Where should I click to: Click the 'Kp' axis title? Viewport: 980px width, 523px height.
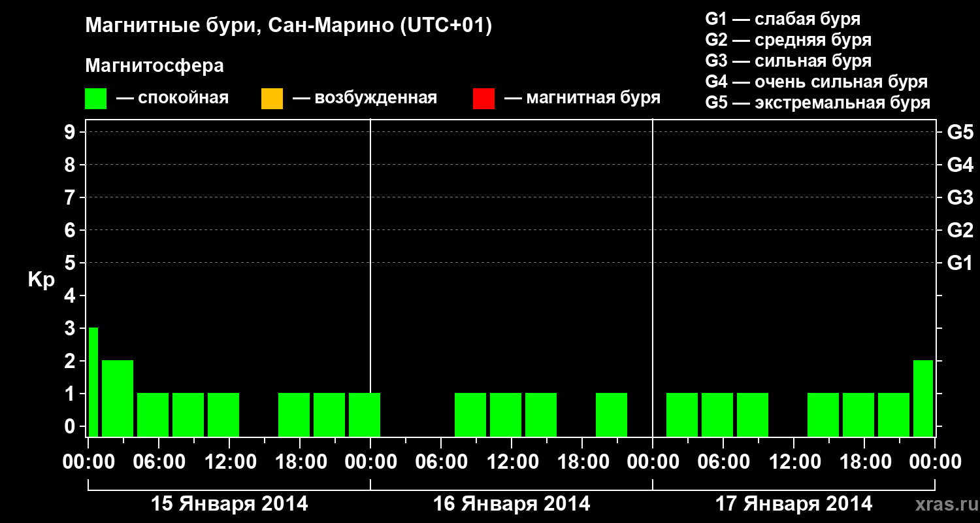point(41,280)
